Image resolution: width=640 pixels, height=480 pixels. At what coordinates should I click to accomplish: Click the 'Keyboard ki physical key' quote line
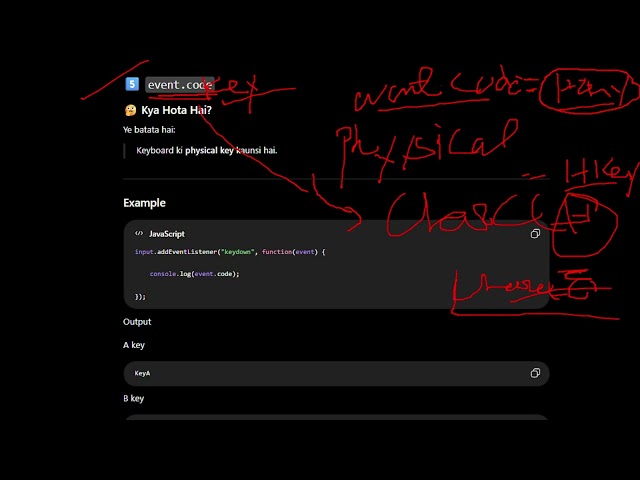point(207,150)
